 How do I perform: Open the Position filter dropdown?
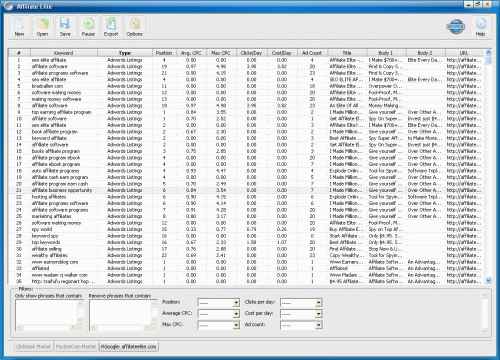click(x=236, y=303)
